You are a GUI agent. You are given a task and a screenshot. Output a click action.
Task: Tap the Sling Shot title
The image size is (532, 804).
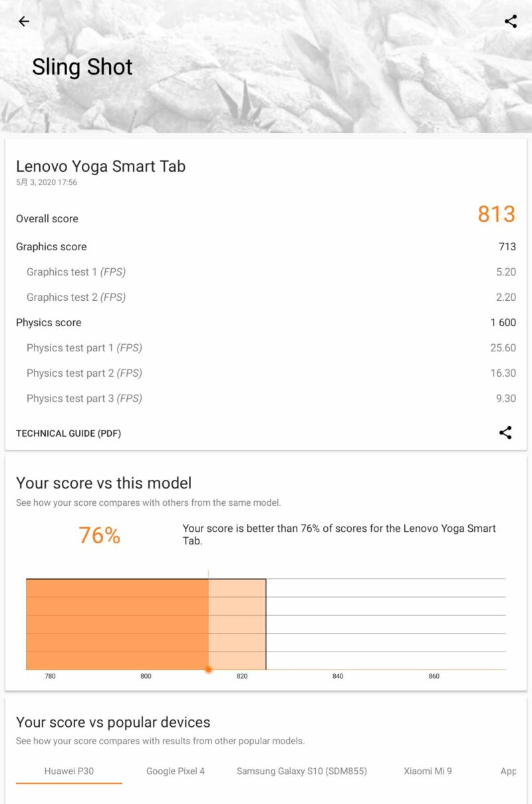tap(82, 67)
